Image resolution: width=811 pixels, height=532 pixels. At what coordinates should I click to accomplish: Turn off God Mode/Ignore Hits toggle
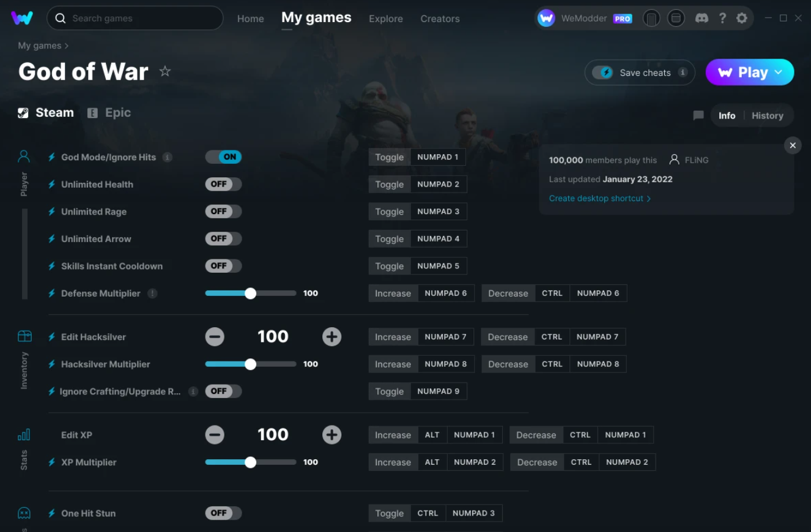pyautogui.click(x=223, y=157)
